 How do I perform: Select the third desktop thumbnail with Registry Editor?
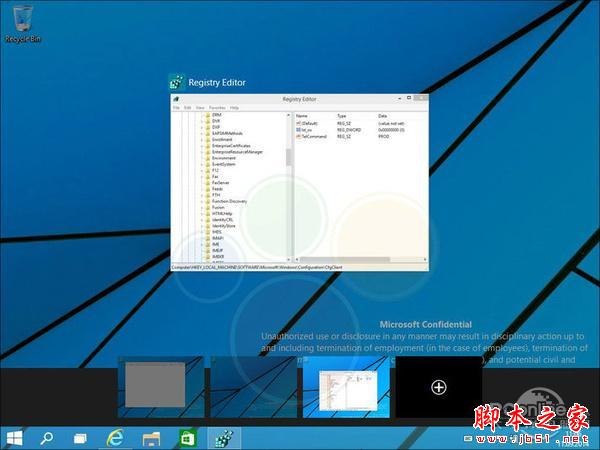(x=346, y=386)
